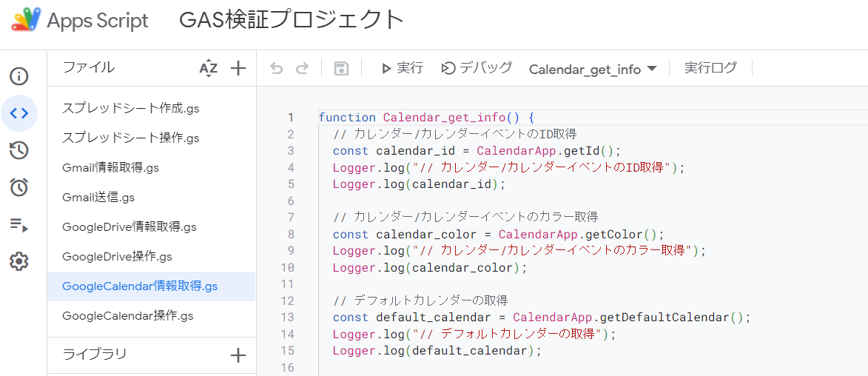
Task: Open the Calendar_get_info function dropdown
Action: (x=593, y=70)
